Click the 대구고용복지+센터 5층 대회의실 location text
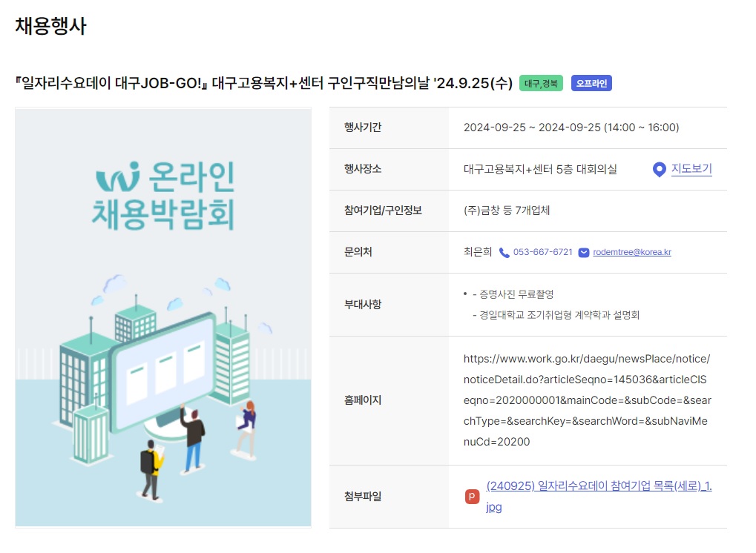 coord(540,170)
